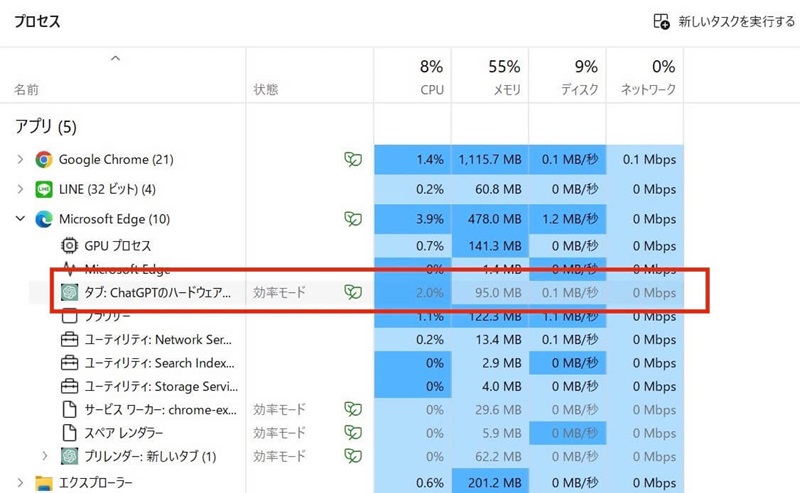The width and height of the screenshot is (800, 493).
Task: Expand the プリレンダー: 新しいタブ (1) entry
Action: coord(45,456)
